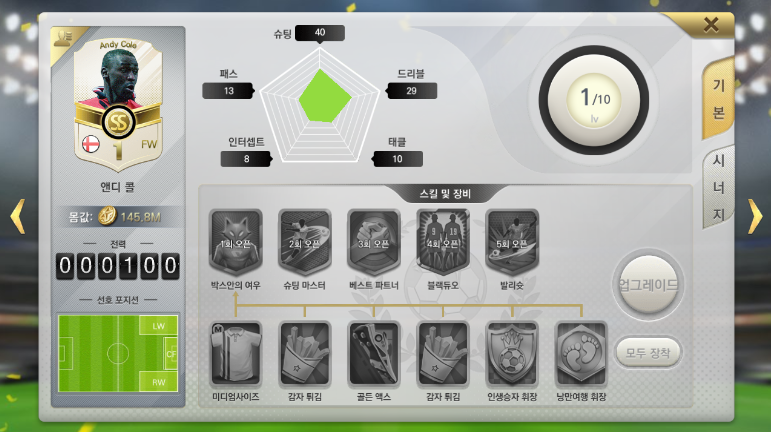The height and width of the screenshot is (432, 771).
Task: Go to the previous player with left arrow
Action: [18, 216]
